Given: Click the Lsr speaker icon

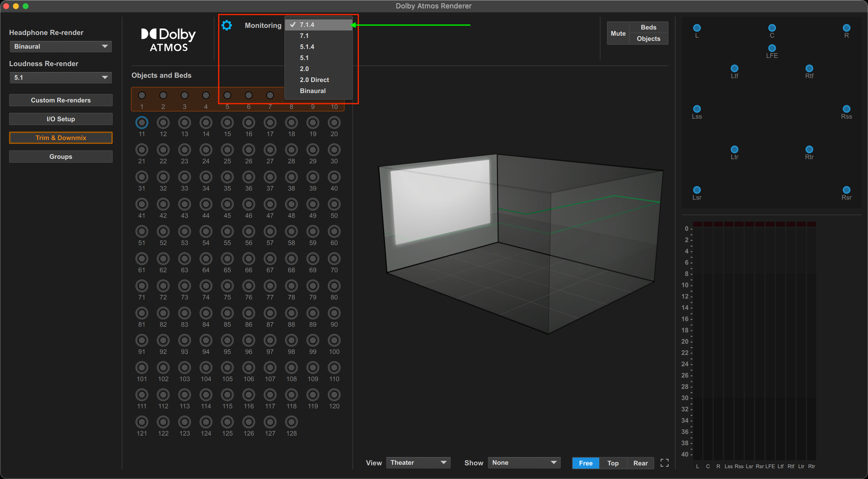Looking at the screenshot, I should coord(696,190).
